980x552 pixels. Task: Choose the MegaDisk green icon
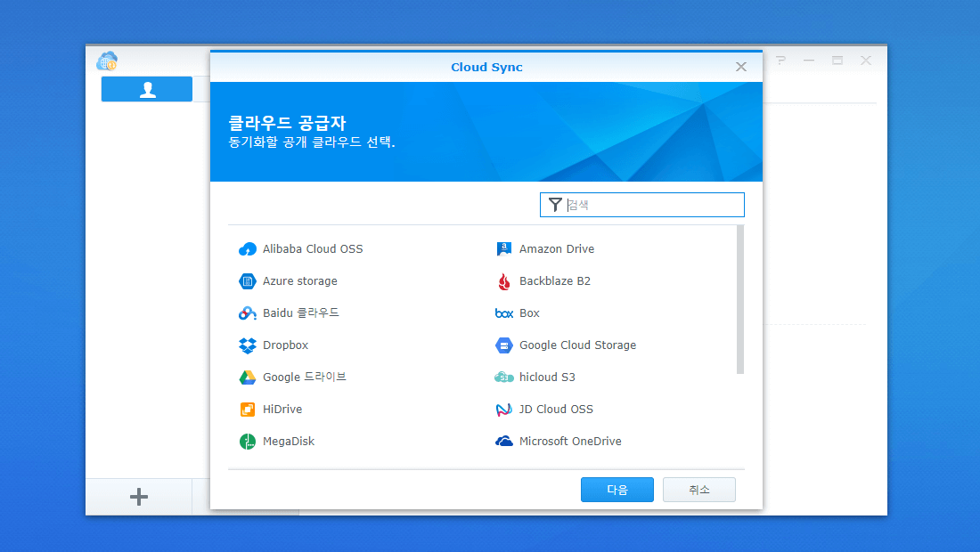click(248, 442)
